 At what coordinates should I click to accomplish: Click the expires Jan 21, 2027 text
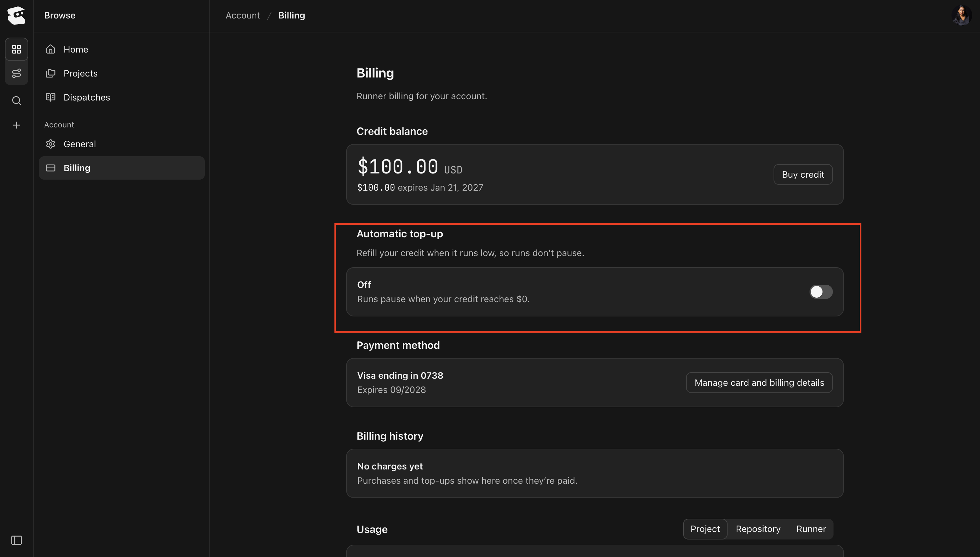440,187
